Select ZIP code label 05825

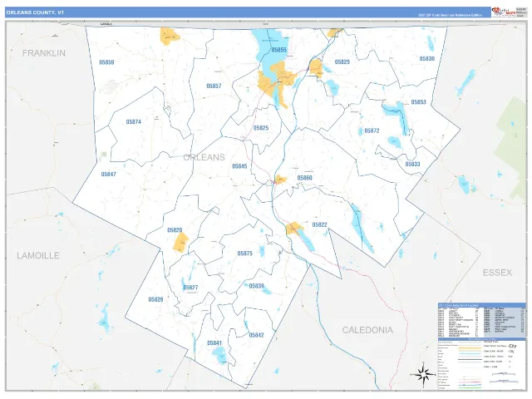tap(261, 128)
